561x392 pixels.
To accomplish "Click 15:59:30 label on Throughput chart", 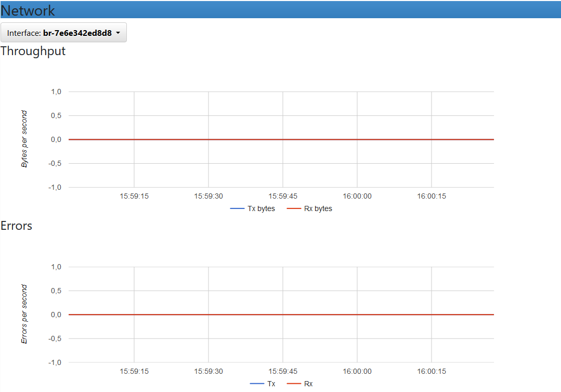I will pos(208,196).
